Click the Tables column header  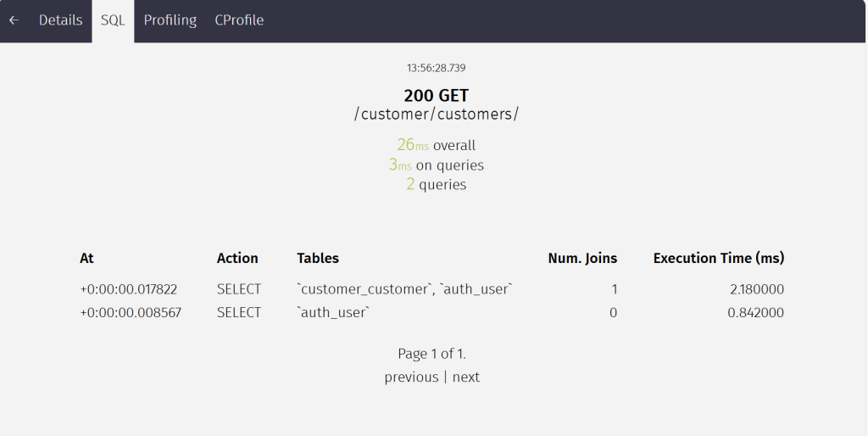tap(318, 258)
